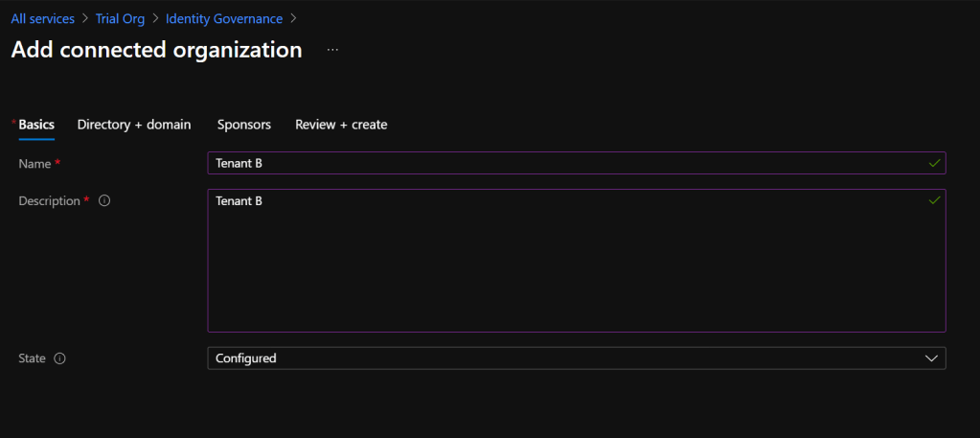The width and height of the screenshot is (980, 438).
Task: Click breadcrumb chevron after All services
Action: 85,19
